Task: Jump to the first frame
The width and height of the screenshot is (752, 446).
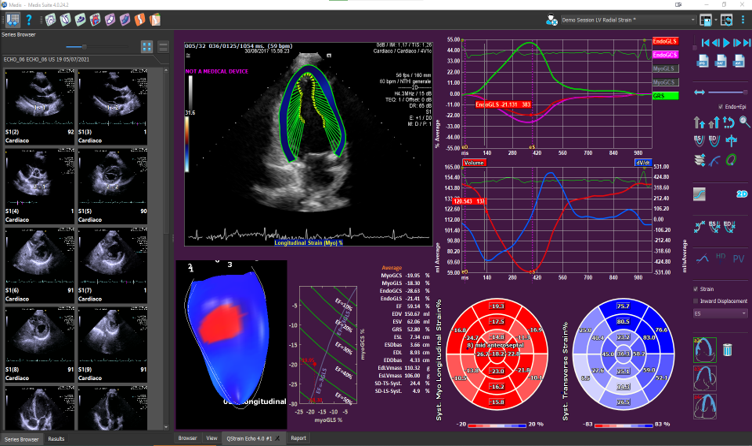Action: 706,43
